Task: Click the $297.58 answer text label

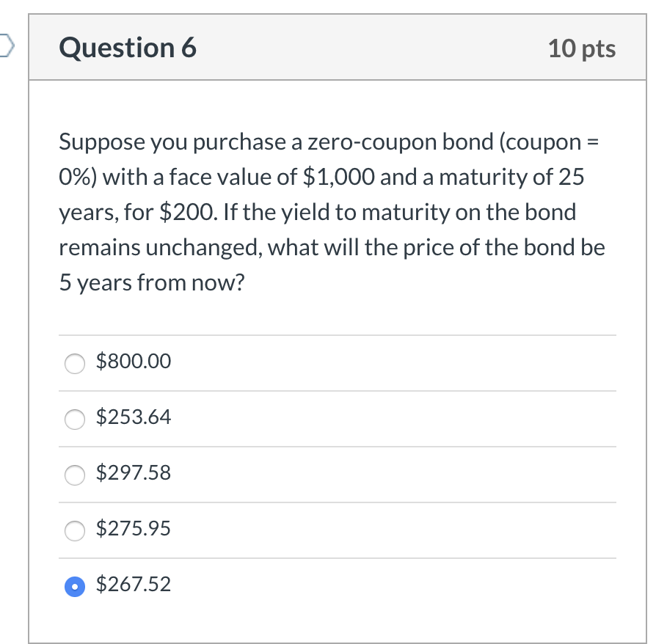Action: click(134, 474)
